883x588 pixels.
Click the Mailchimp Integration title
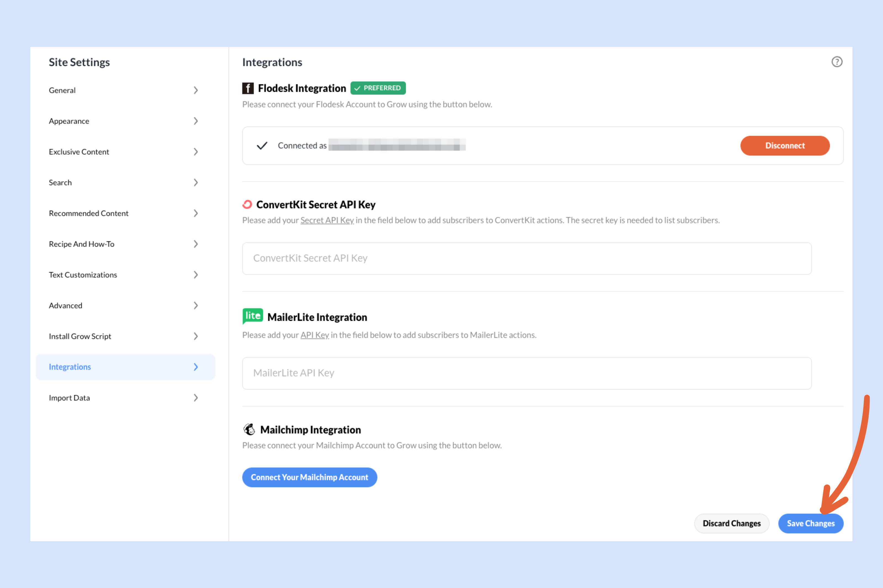(x=311, y=430)
